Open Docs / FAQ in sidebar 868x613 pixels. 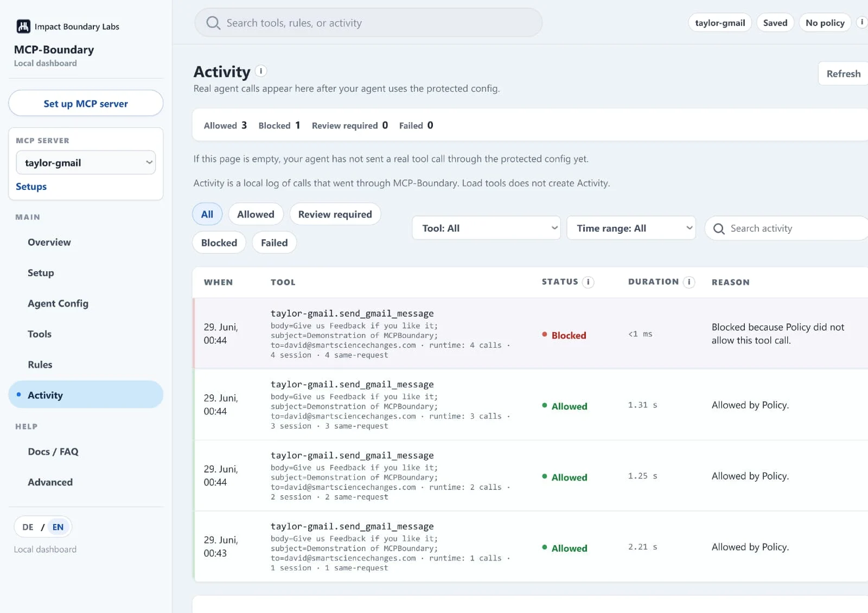click(53, 452)
